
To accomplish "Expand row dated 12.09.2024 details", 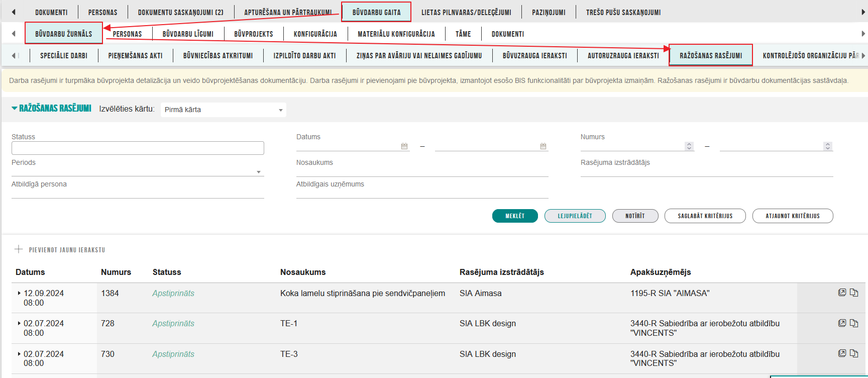I will (x=19, y=293).
